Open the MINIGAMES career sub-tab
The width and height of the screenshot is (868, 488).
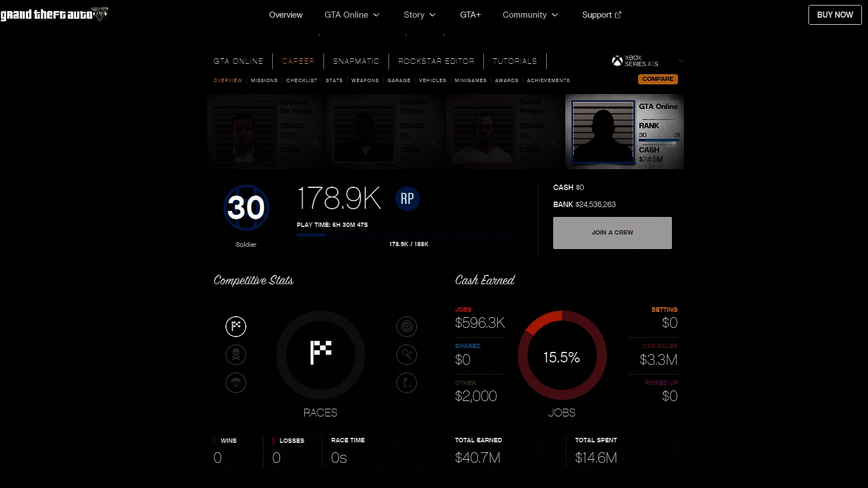tap(471, 80)
